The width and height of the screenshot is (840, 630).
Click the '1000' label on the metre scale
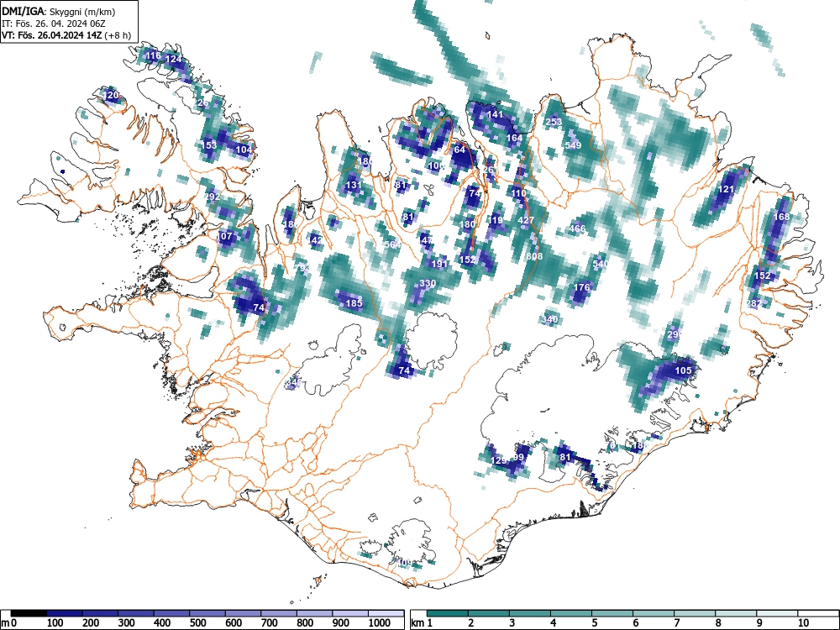point(380,622)
